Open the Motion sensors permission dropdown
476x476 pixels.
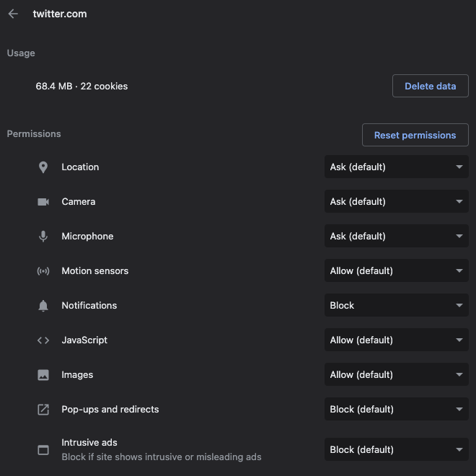point(397,270)
